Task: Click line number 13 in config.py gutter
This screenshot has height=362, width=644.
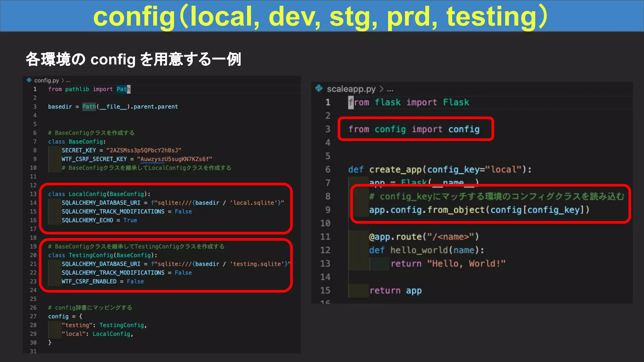Action: [x=33, y=194]
